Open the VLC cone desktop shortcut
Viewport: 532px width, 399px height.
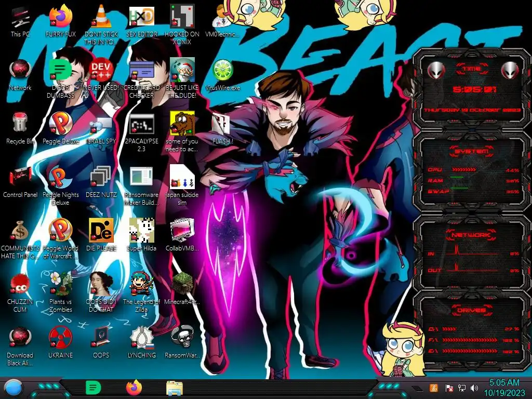[x=101, y=24]
